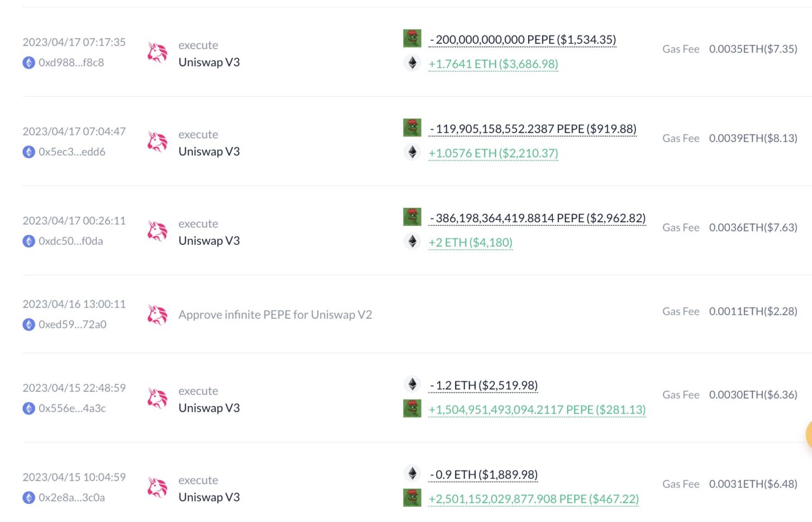This screenshot has width=812, height=522.
Task: Click Ethereum chain icon next to 0xed59...72a0
Action: click(29, 325)
